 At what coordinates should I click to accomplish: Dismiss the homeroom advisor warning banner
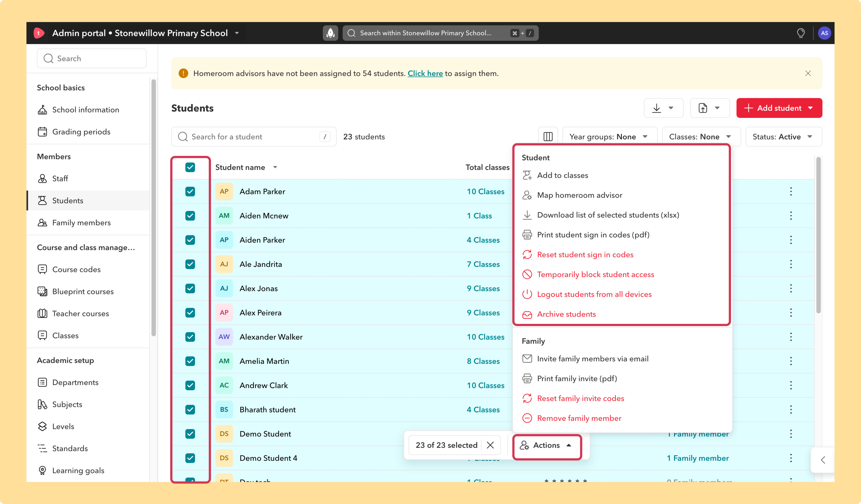[x=808, y=73]
